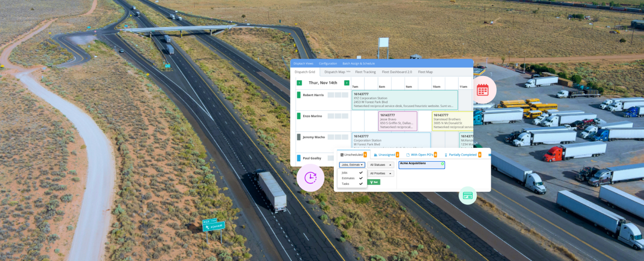Click the purple clock schedule icon

[x=311, y=178]
